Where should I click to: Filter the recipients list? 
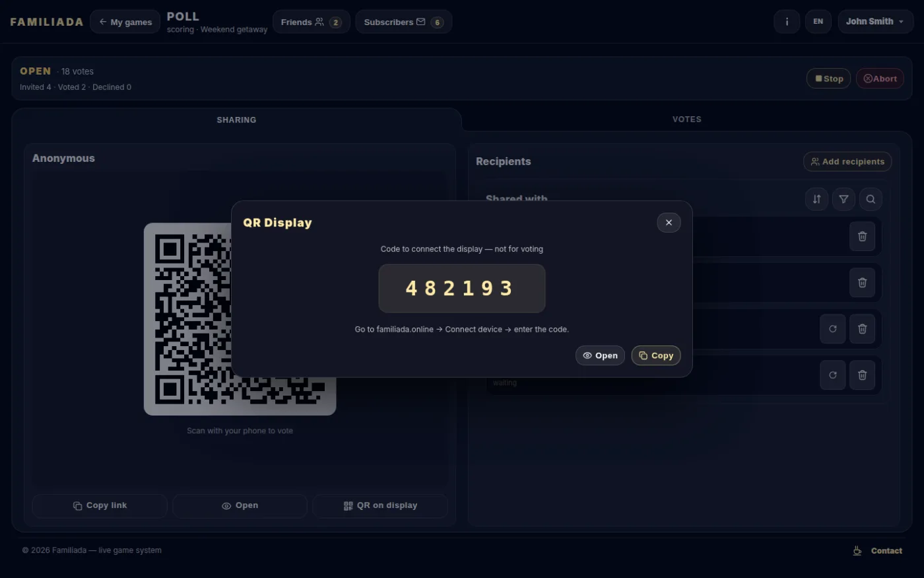click(x=843, y=199)
